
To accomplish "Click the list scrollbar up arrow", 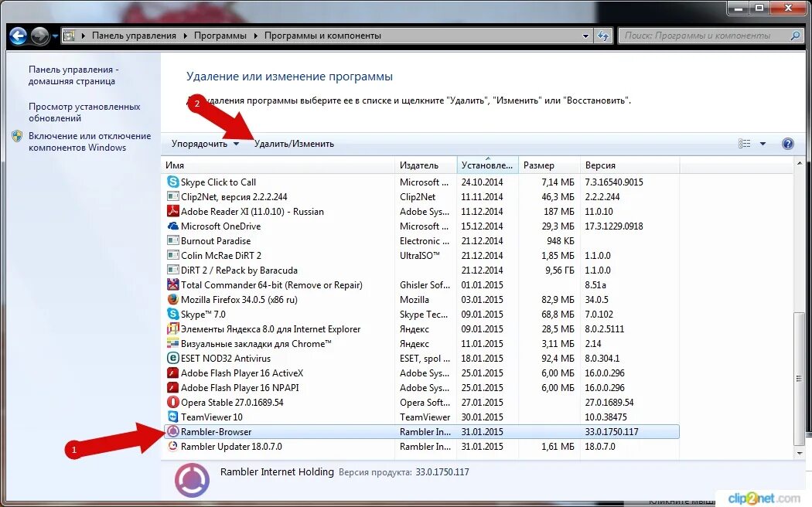I will [x=800, y=164].
